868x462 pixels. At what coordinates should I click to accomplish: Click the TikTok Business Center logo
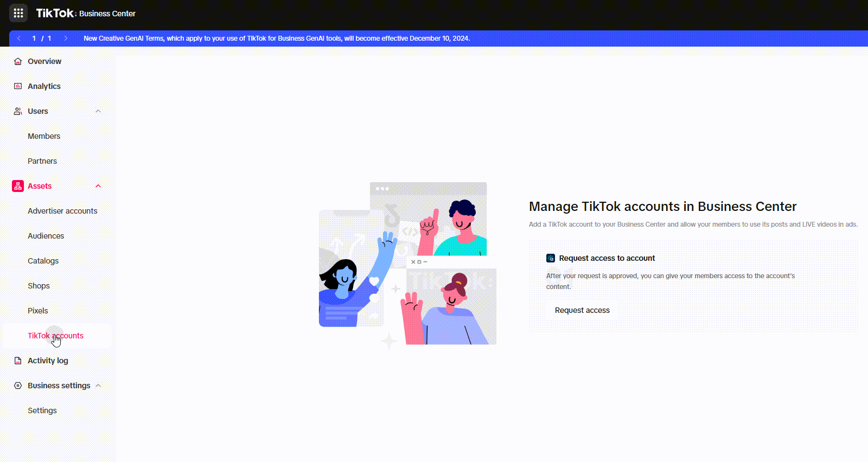pyautogui.click(x=86, y=13)
